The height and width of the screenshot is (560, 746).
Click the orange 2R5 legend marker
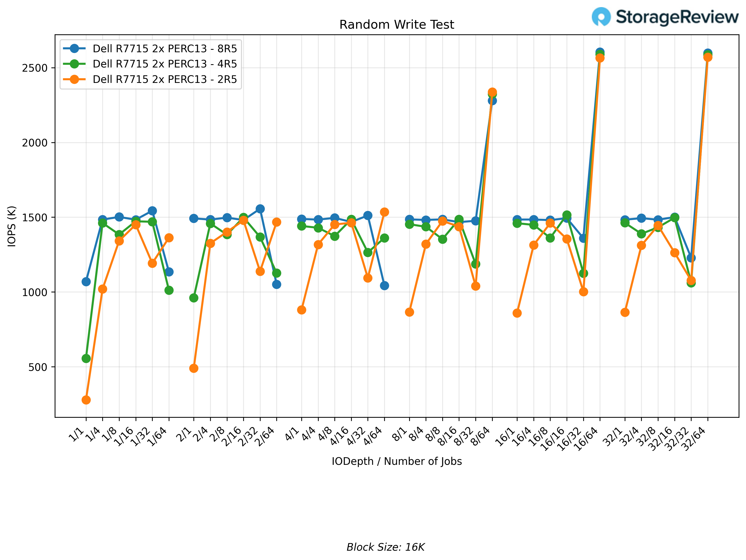click(74, 79)
